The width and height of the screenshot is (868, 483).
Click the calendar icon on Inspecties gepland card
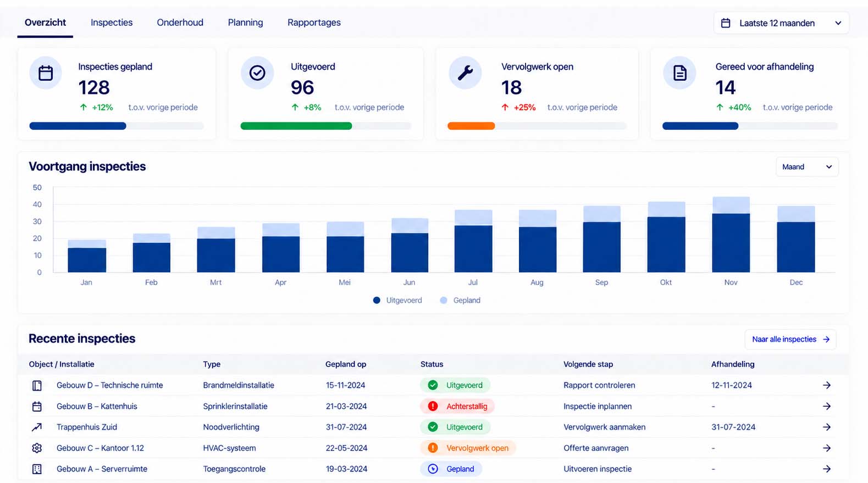(46, 73)
